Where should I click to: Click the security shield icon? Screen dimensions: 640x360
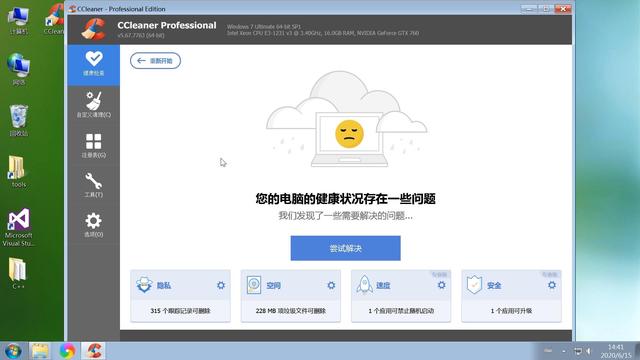pos(474,285)
